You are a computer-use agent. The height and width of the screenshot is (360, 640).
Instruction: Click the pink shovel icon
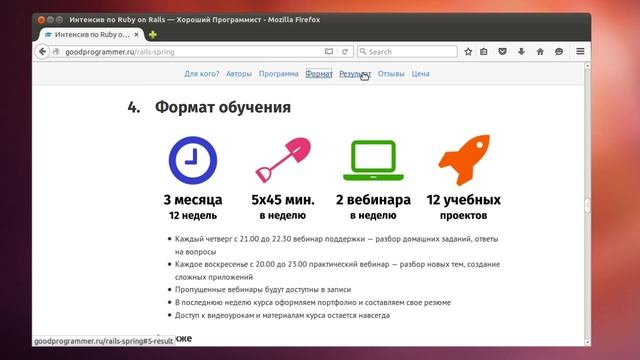283,160
